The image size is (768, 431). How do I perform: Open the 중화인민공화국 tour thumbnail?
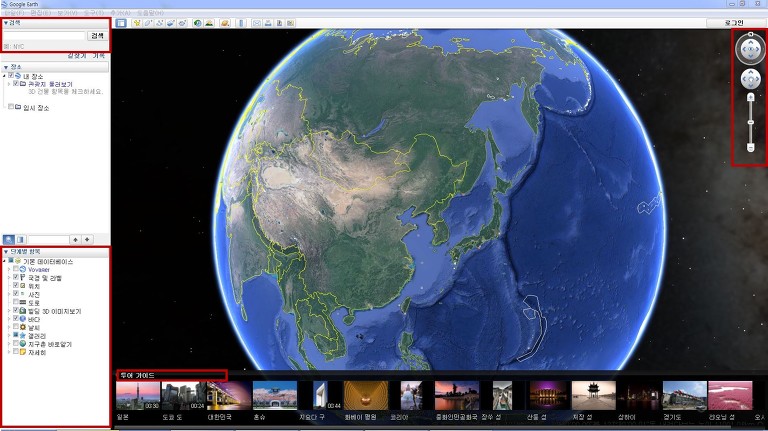pyautogui.click(x=456, y=396)
